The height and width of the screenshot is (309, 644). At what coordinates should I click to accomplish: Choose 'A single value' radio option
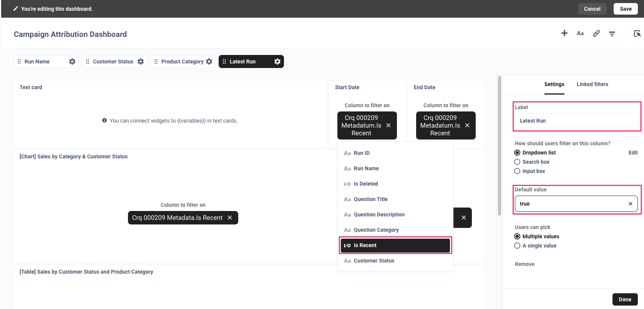[x=517, y=246]
